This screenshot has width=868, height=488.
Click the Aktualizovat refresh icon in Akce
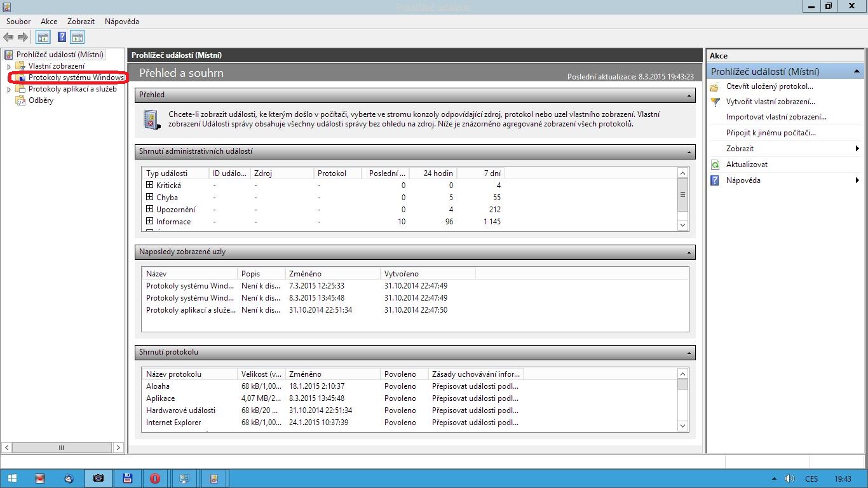(715, 165)
